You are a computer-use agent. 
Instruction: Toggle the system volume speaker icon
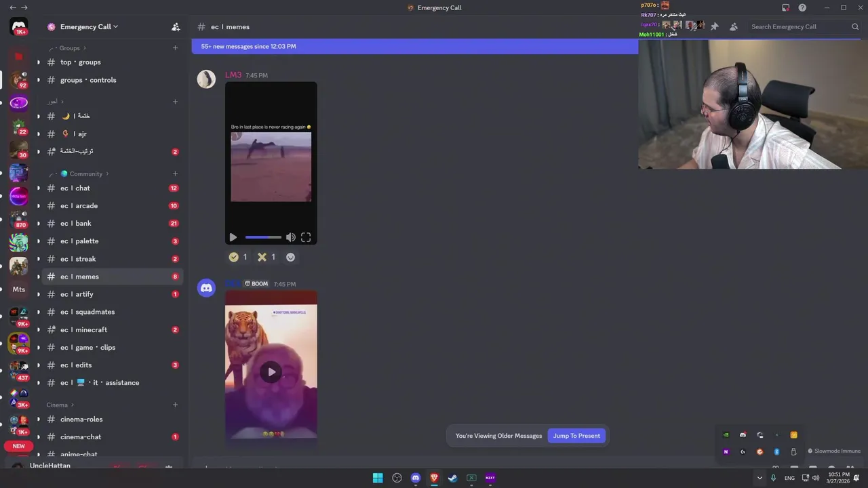(x=815, y=478)
